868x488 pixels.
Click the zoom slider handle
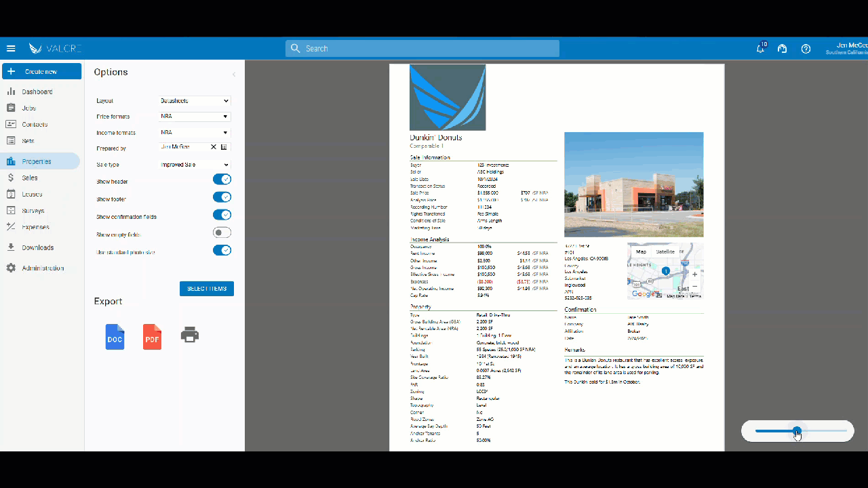797,430
